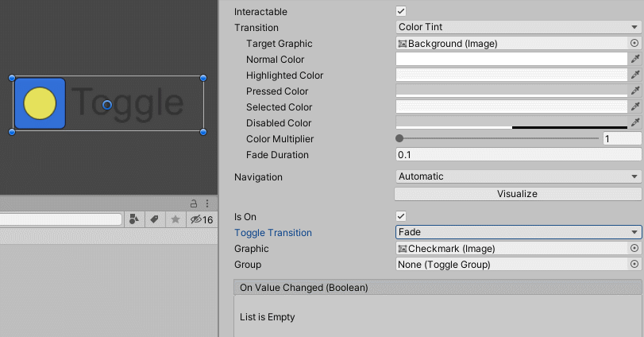The height and width of the screenshot is (337, 644).
Task: Click eyedropper next to Disabled Color
Action: 634,123
